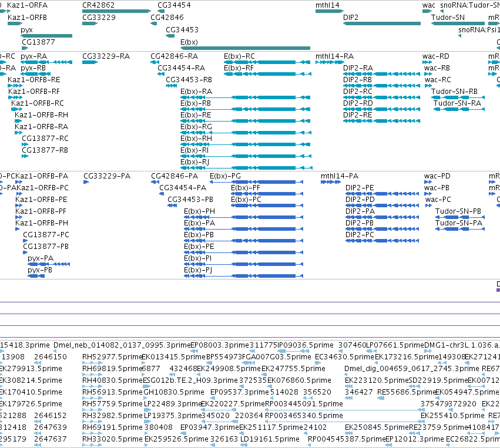Select transcript E(bx)-RJ label
This screenshot has width=500, height=448.
[x=194, y=162]
